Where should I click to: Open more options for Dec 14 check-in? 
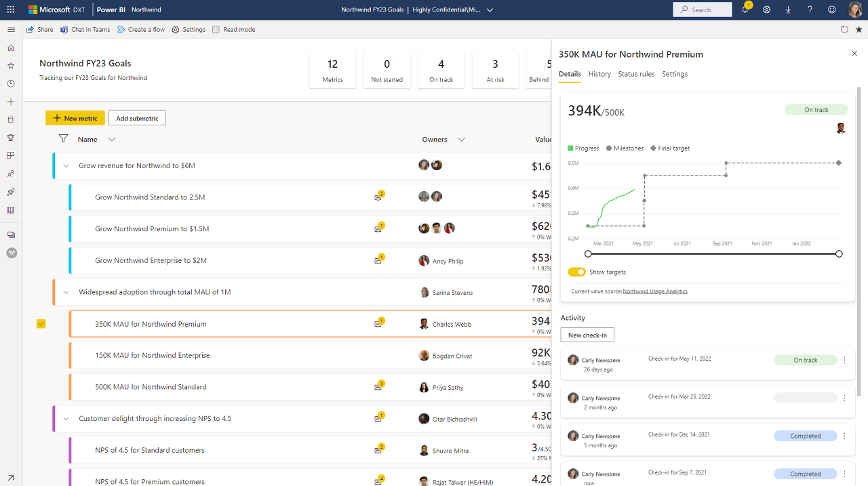coord(844,436)
